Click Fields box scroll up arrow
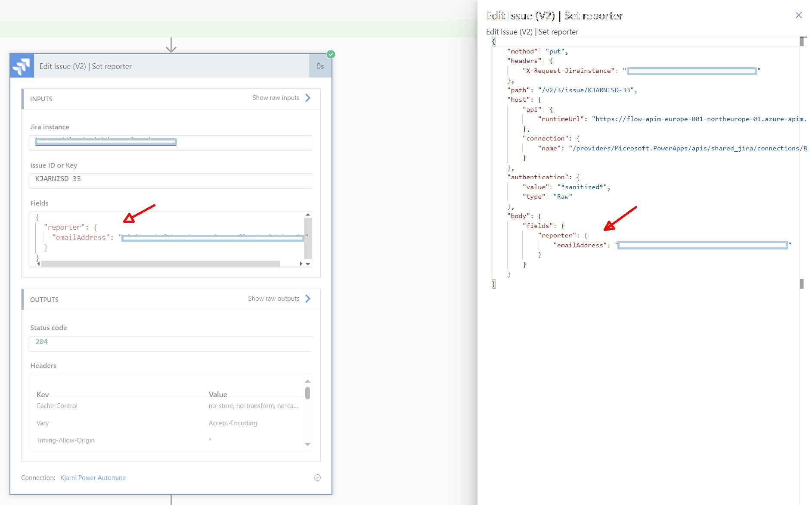 (x=308, y=215)
